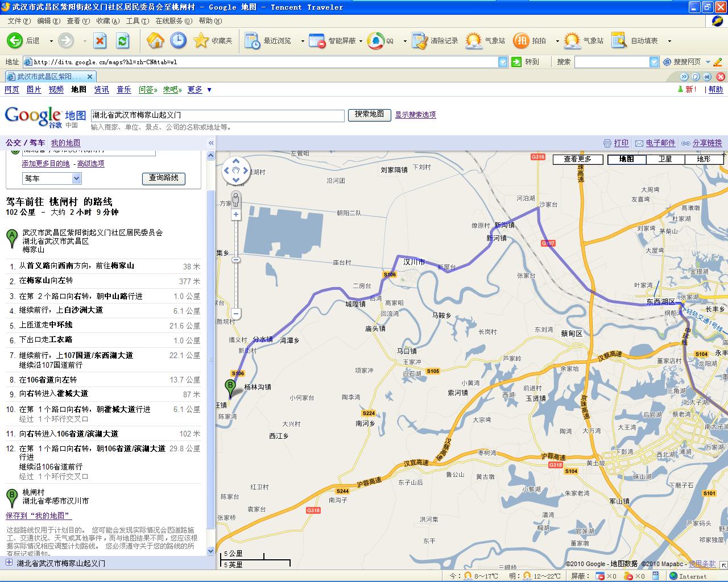
Task: Click the map pan control compass
Action: (236, 171)
